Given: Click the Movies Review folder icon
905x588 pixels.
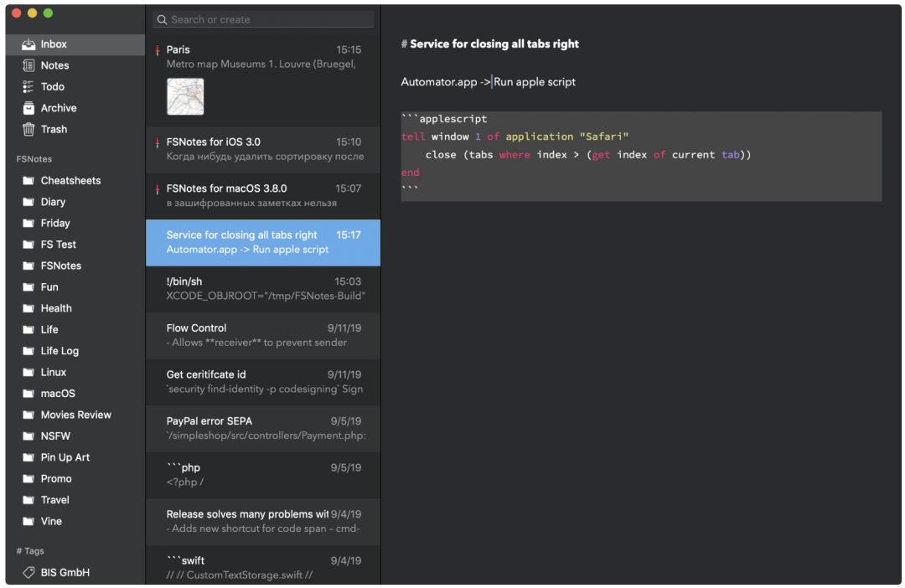Looking at the screenshot, I should [x=28, y=415].
